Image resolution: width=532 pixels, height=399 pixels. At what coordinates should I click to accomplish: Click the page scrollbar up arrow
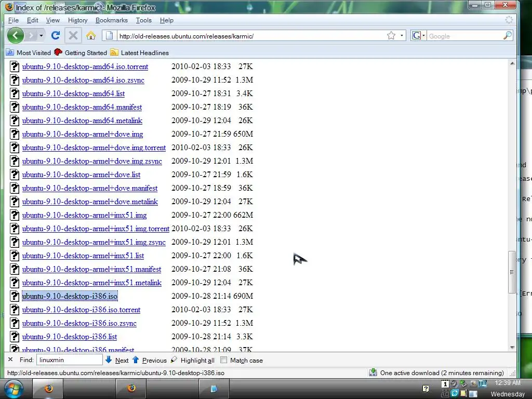pyautogui.click(x=512, y=63)
